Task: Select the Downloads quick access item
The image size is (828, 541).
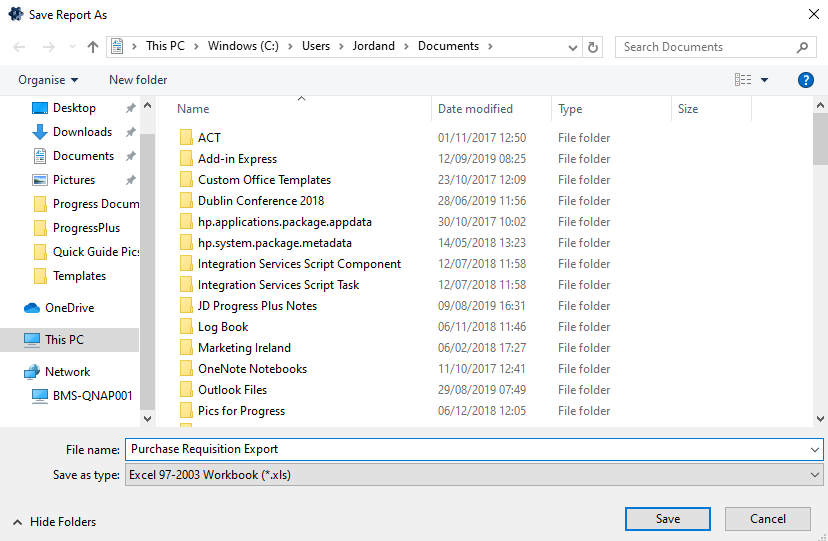Action: (82, 132)
